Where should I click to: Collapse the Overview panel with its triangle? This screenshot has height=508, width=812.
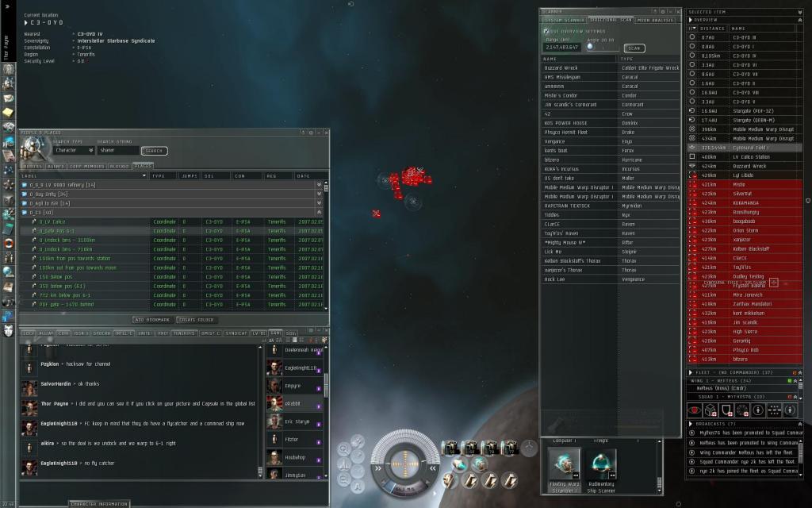(x=691, y=20)
